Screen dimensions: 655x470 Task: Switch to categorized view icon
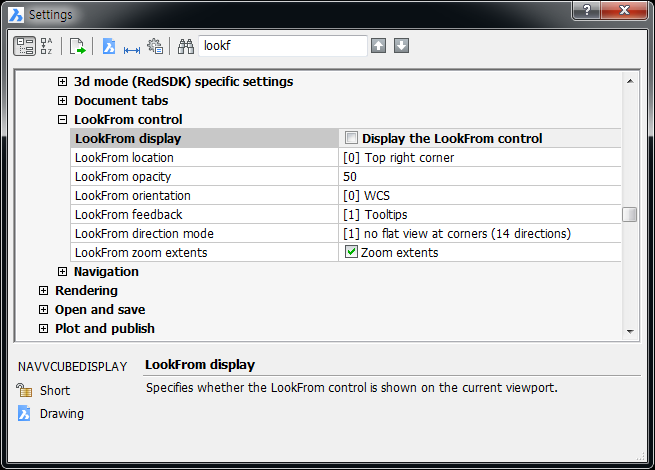point(25,46)
